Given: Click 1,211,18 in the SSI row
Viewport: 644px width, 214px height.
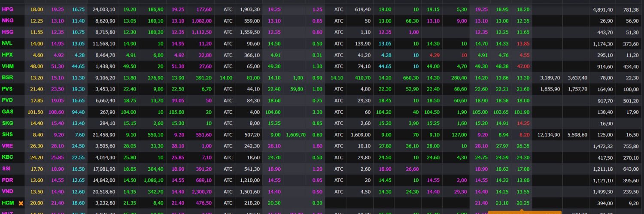Looking at the screenshot, I should pos(603,169).
